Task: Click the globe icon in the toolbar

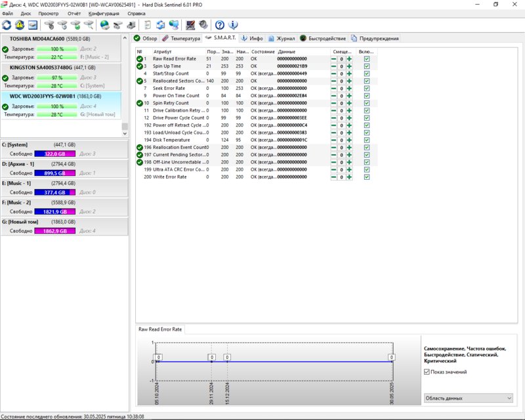Action: [104, 25]
